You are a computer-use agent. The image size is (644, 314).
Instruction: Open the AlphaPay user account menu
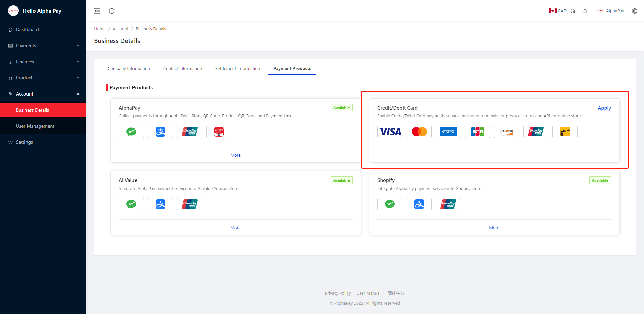pos(610,11)
